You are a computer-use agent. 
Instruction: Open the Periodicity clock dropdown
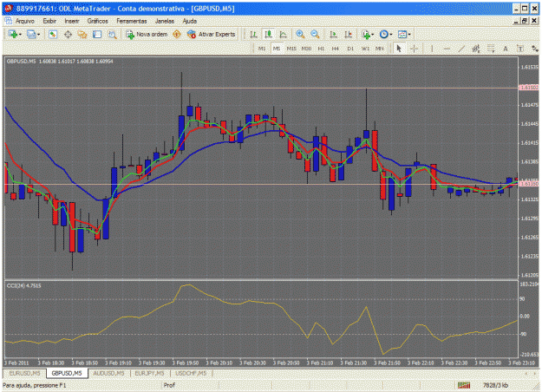point(386,34)
